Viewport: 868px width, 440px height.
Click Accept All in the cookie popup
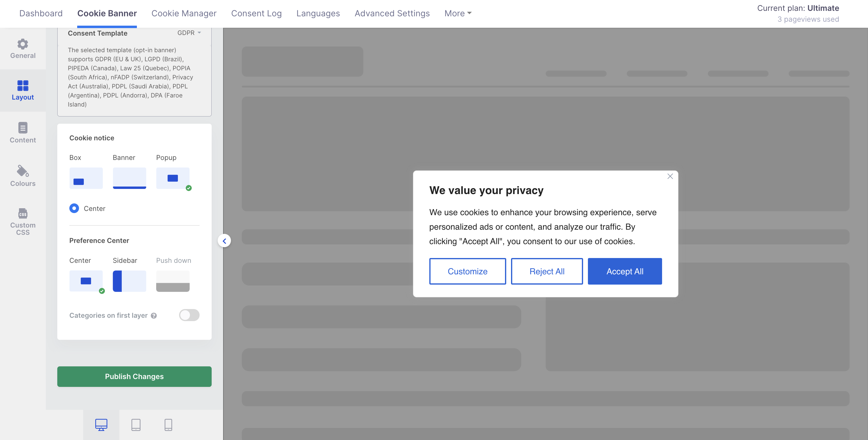(x=624, y=271)
